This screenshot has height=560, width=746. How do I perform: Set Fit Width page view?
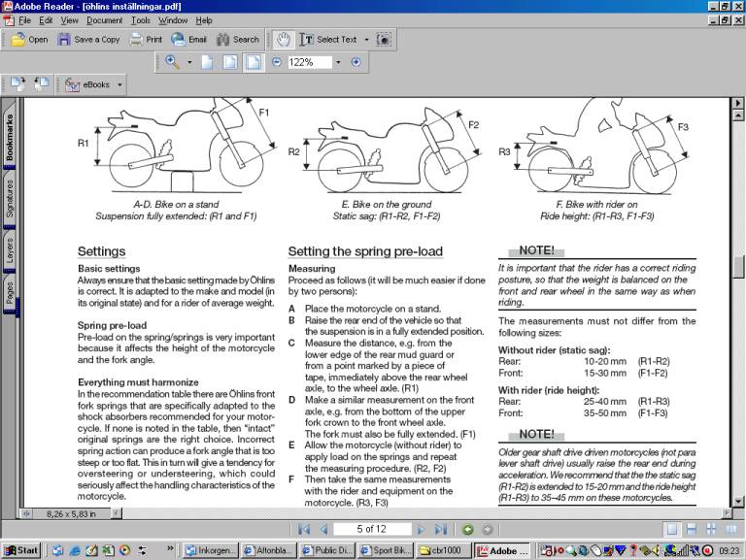tap(254, 62)
